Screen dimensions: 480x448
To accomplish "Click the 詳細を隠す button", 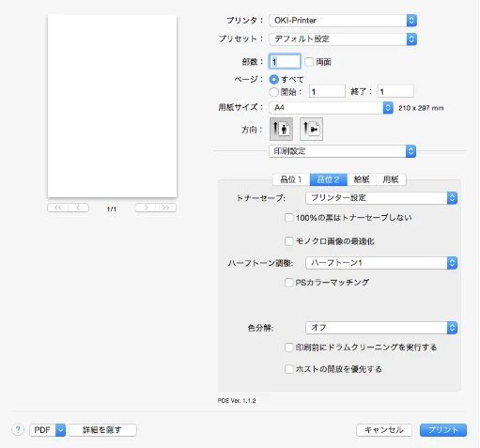I will pyautogui.click(x=102, y=430).
